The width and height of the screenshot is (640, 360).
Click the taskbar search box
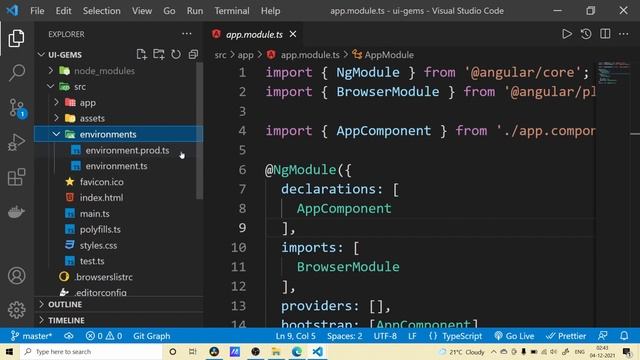pos(91,351)
